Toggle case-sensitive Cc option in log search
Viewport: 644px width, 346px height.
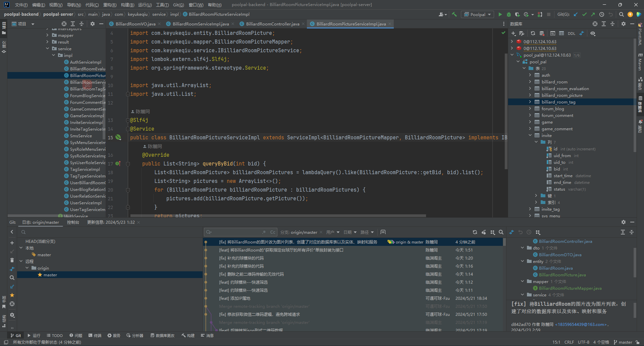(272, 232)
